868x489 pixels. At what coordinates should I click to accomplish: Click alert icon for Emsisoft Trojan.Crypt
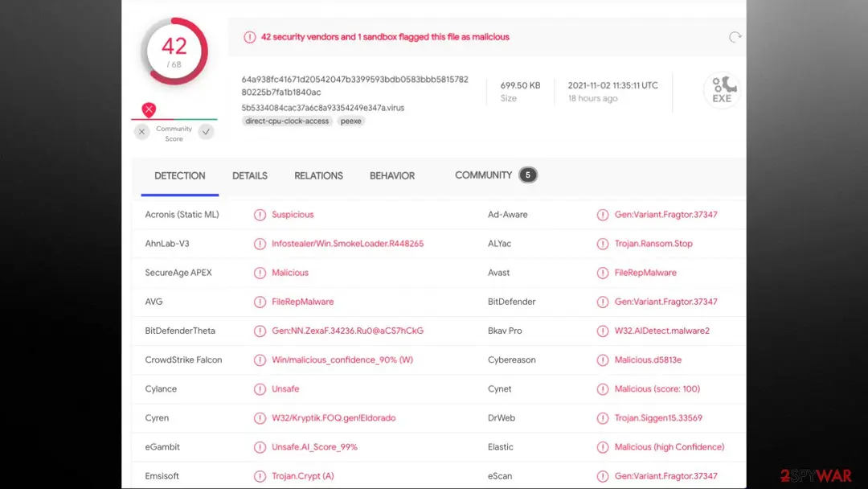260,476
